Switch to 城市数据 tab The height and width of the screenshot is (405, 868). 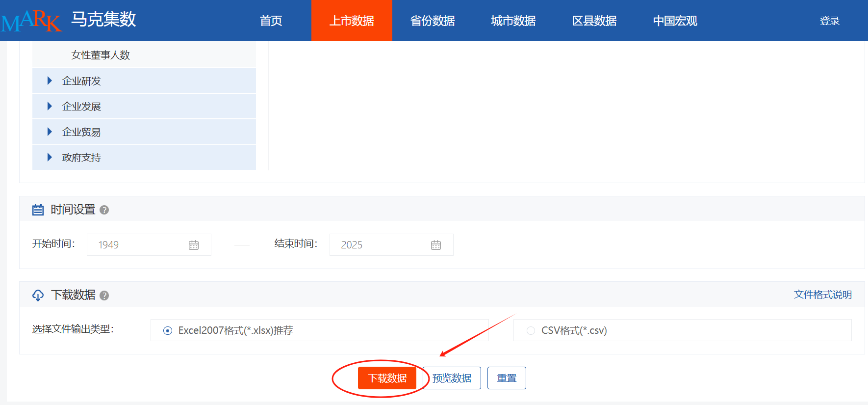tap(513, 21)
